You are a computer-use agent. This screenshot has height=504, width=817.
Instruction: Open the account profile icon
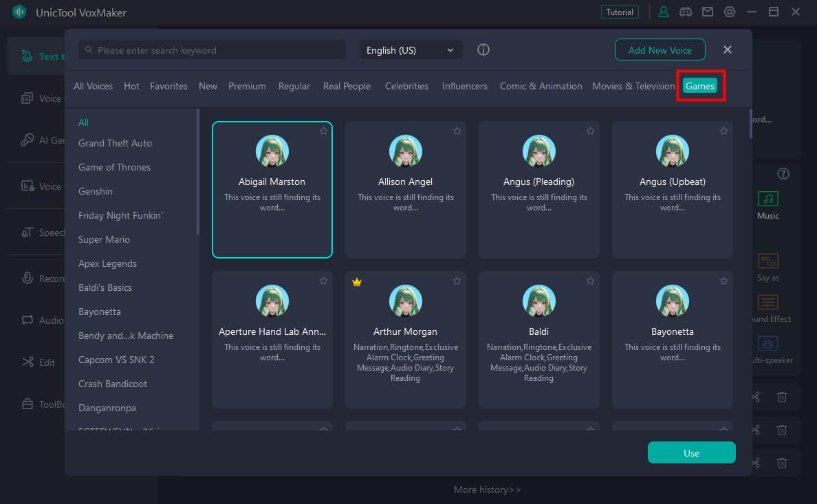(x=663, y=12)
